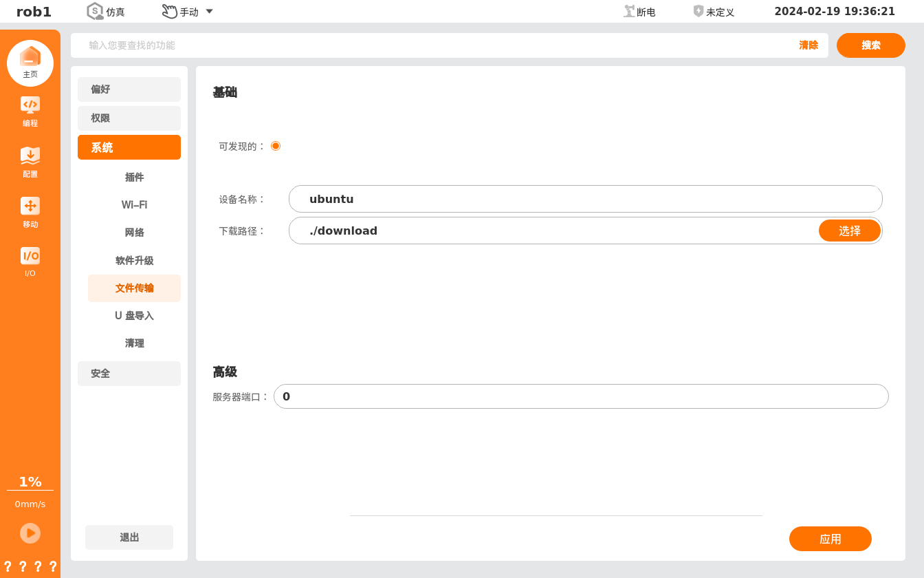Click the 设备名称 ubuntu input field
Viewport: 924px width, 578px height.
586,199
